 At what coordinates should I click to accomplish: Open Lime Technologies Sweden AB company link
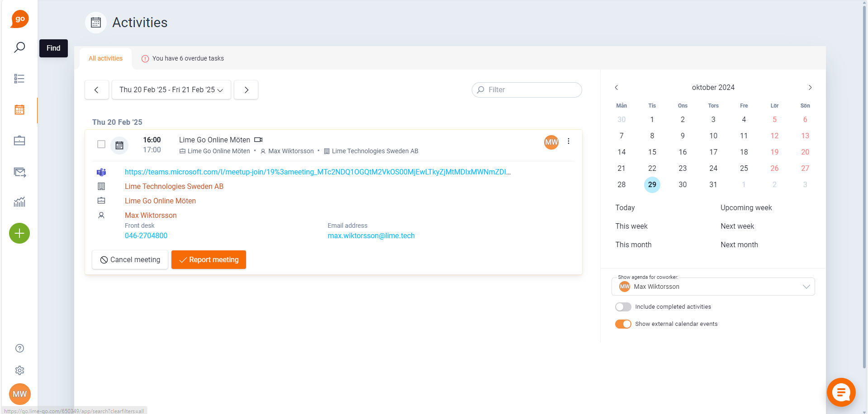click(174, 186)
